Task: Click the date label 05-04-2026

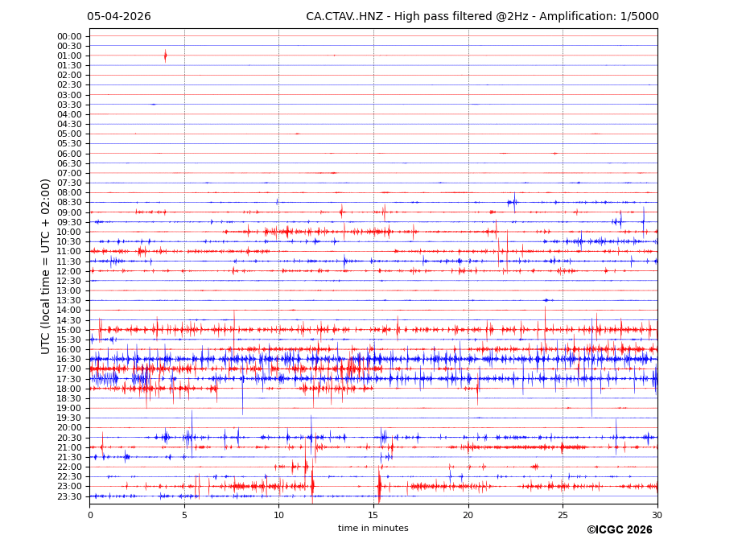Action: 119,17
